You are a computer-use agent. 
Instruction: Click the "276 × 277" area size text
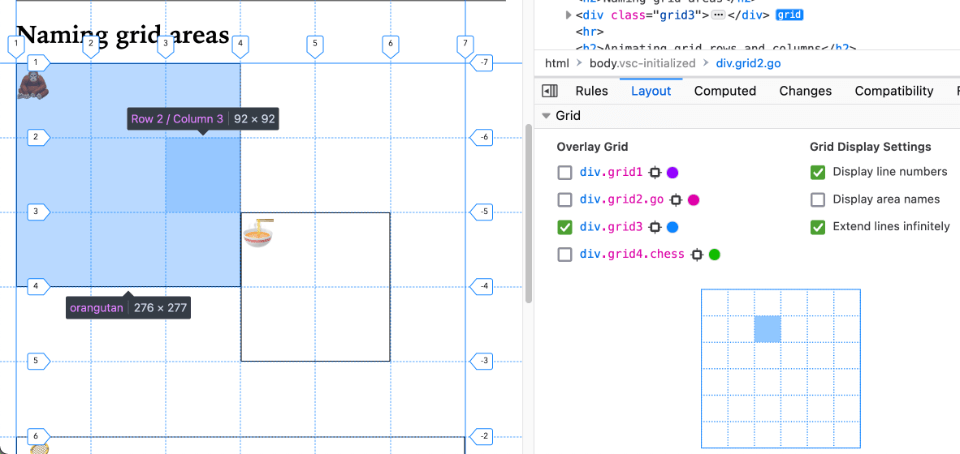[160, 308]
